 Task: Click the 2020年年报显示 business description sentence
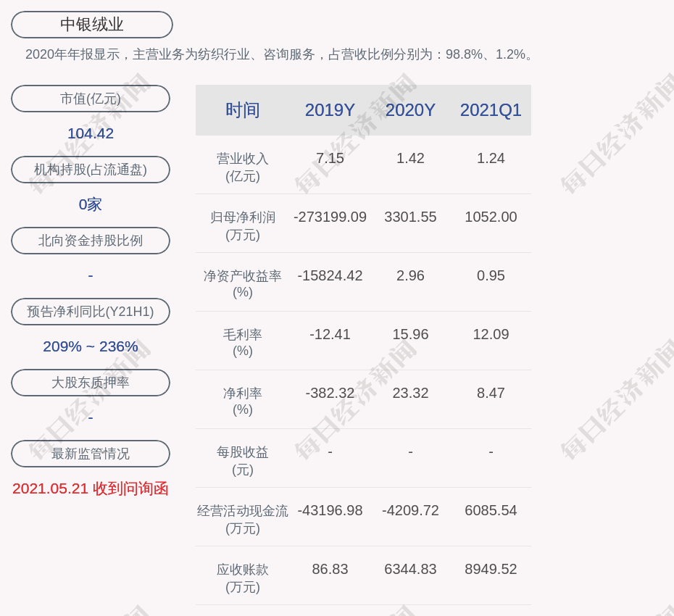click(280, 54)
